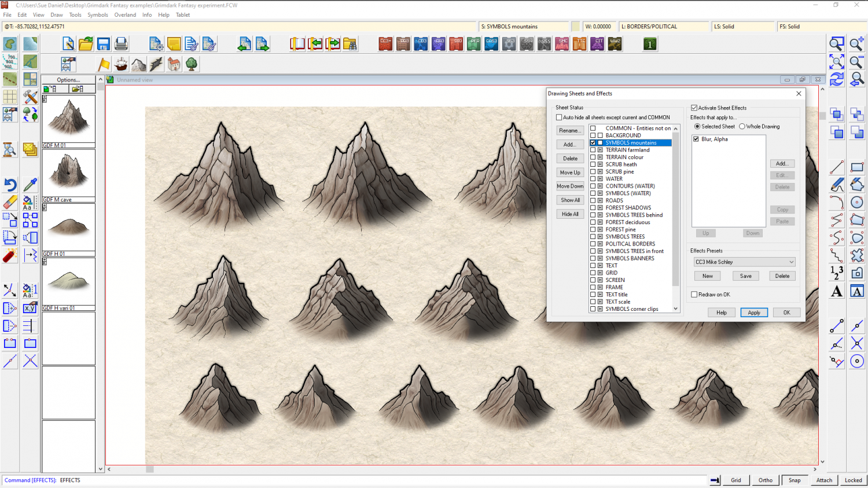Click the New drawing icon
This screenshot has width=868, height=488.
(x=68, y=44)
